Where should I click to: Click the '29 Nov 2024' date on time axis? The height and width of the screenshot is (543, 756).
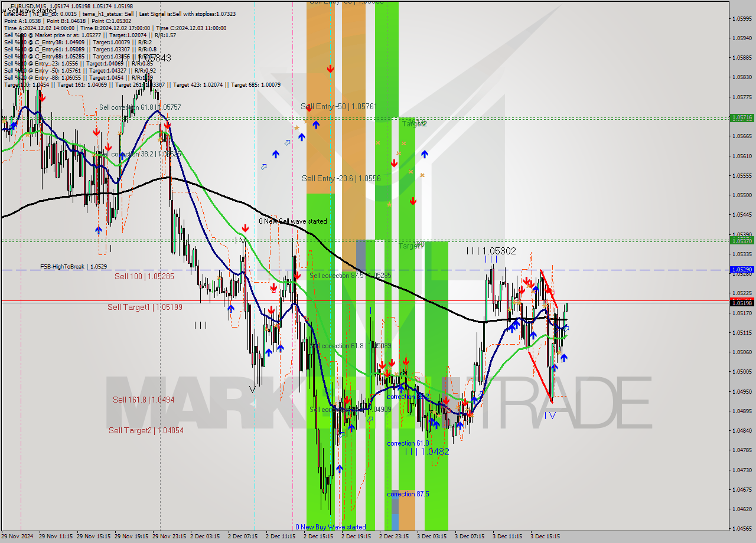coord(18,537)
